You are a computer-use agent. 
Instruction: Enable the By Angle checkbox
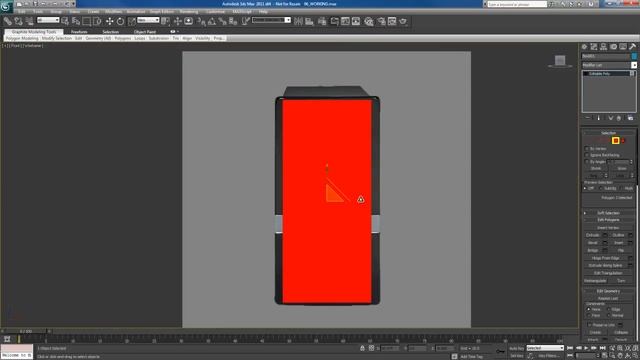click(587, 162)
